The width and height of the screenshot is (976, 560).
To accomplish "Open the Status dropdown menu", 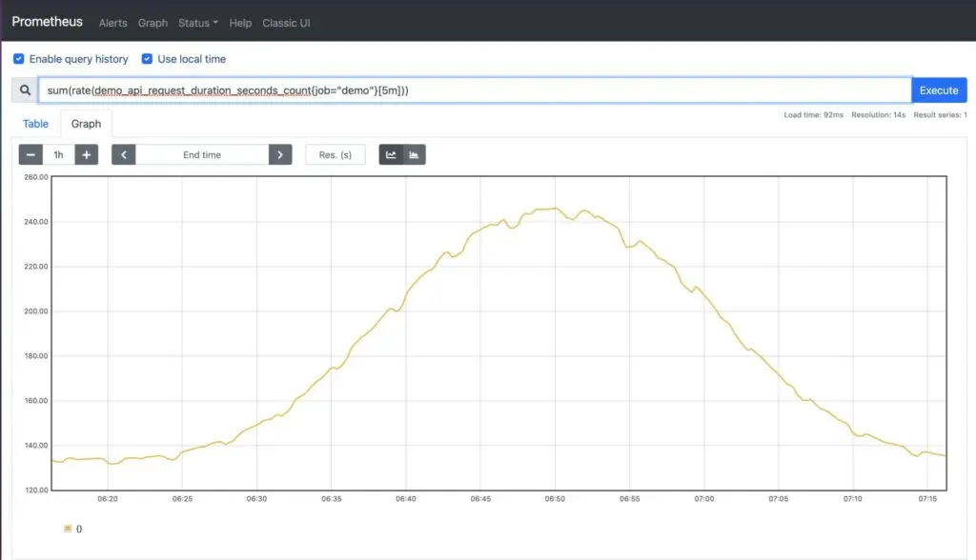I will (x=198, y=23).
